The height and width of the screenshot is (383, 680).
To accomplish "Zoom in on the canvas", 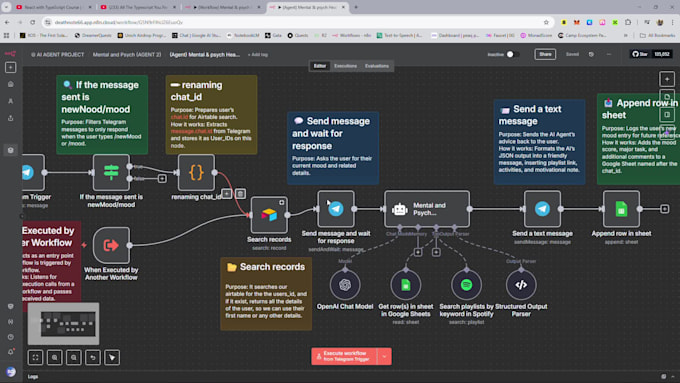I will [x=55, y=357].
